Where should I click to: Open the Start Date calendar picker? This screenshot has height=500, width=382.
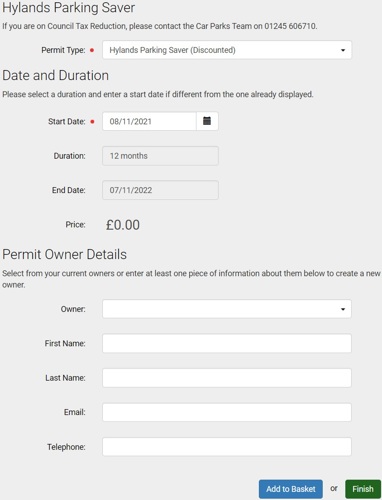207,121
